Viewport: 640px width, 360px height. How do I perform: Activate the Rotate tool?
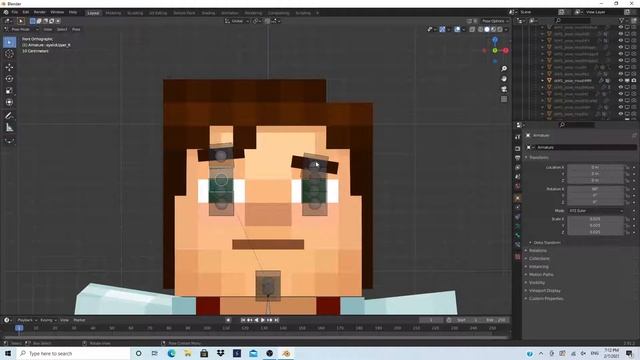[x=9, y=79]
